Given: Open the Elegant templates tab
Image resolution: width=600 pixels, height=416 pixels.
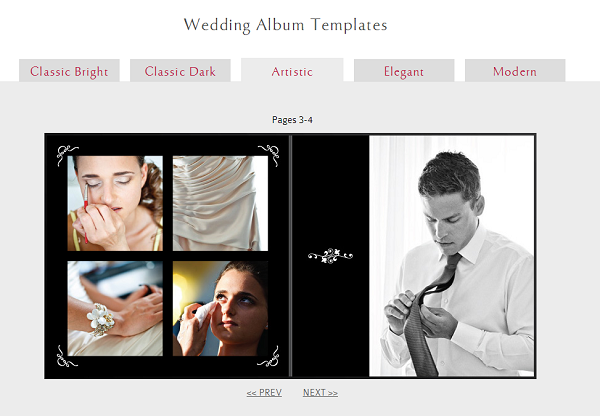Looking at the screenshot, I should (404, 70).
